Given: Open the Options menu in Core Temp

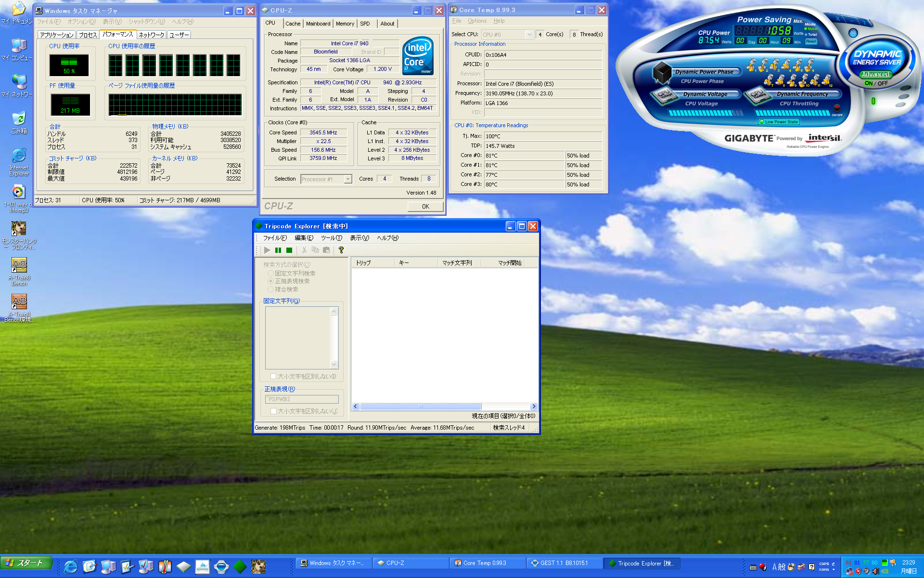Looking at the screenshot, I should (477, 21).
